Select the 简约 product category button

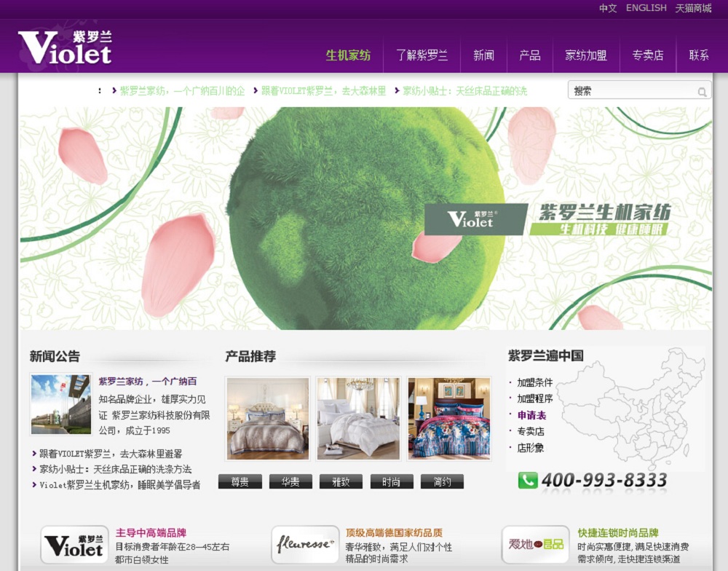(442, 482)
